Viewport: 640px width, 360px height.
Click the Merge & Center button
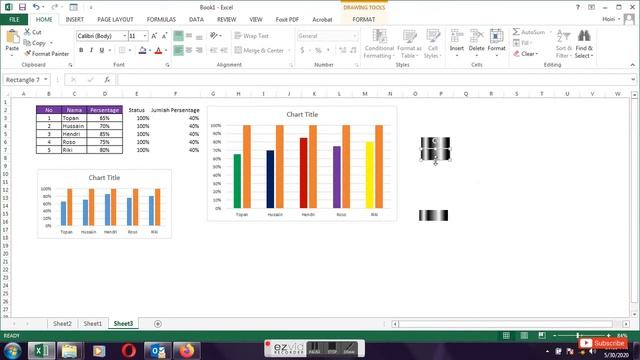click(x=259, y=50)
